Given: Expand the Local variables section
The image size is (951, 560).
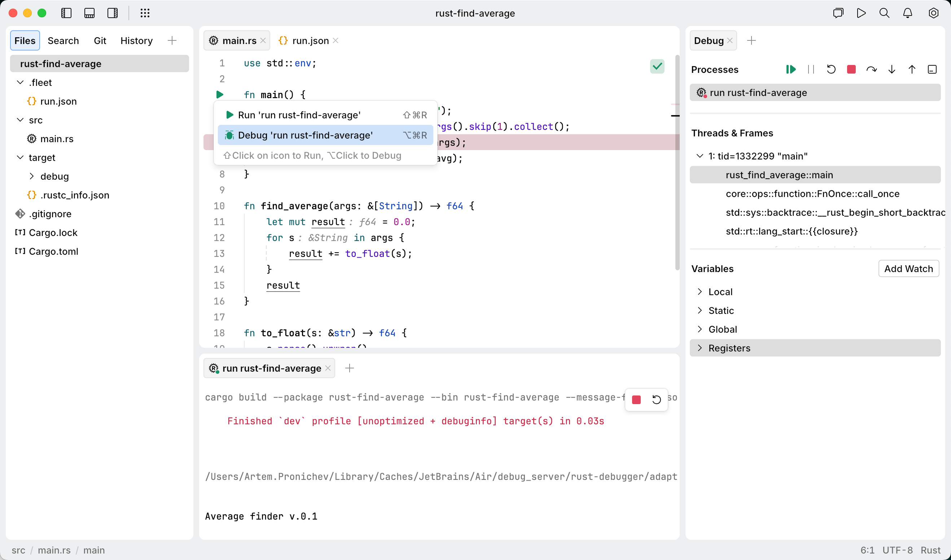Looking at the screenshot, I should pos(700,291).
